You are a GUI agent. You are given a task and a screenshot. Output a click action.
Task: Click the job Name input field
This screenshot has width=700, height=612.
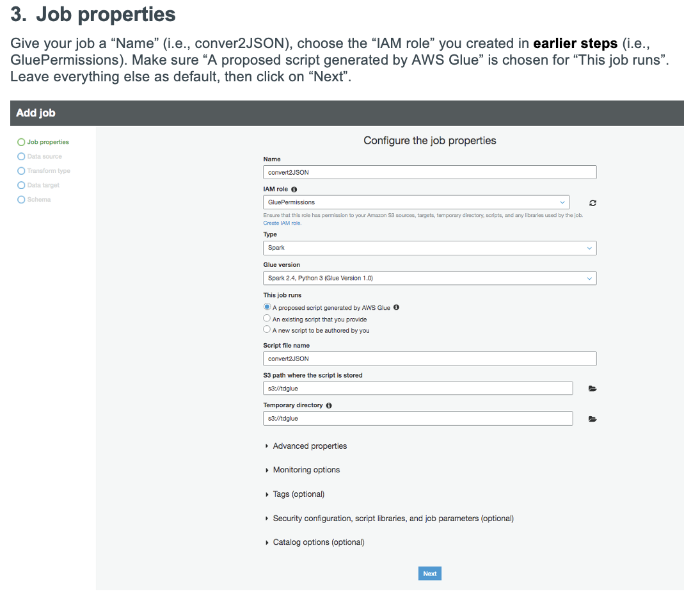tap(429, 172)
